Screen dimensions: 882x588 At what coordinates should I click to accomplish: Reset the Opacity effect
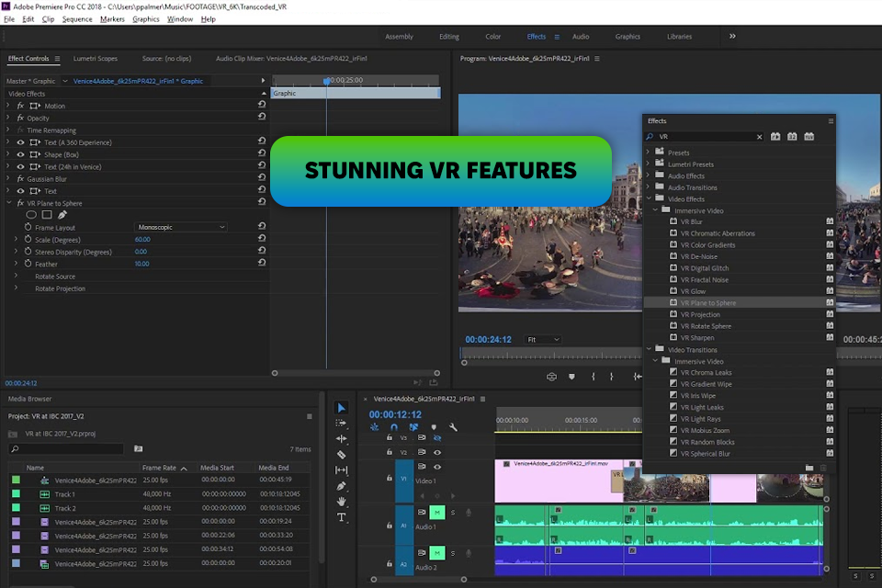point(262,117)
